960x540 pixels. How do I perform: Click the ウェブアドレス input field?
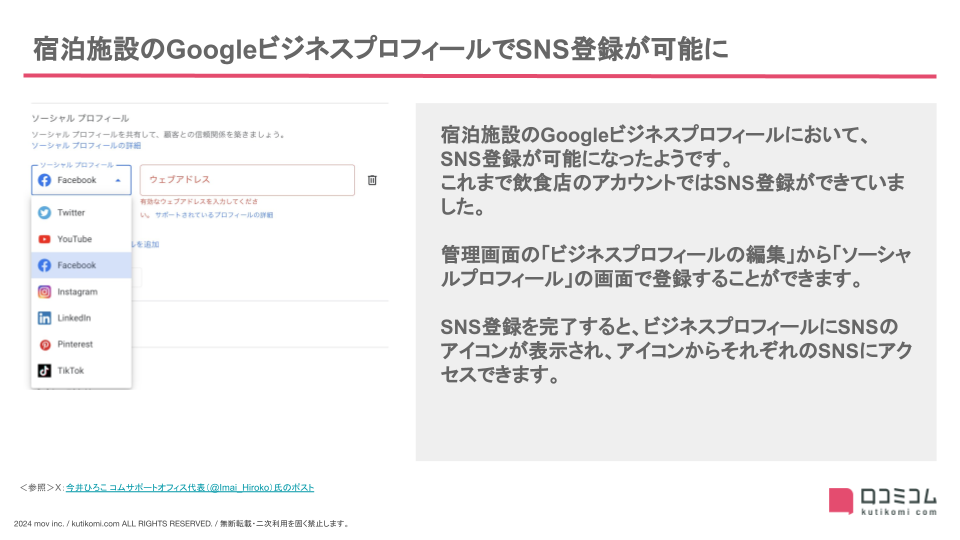pyautogui.click(x=247, y=180)
